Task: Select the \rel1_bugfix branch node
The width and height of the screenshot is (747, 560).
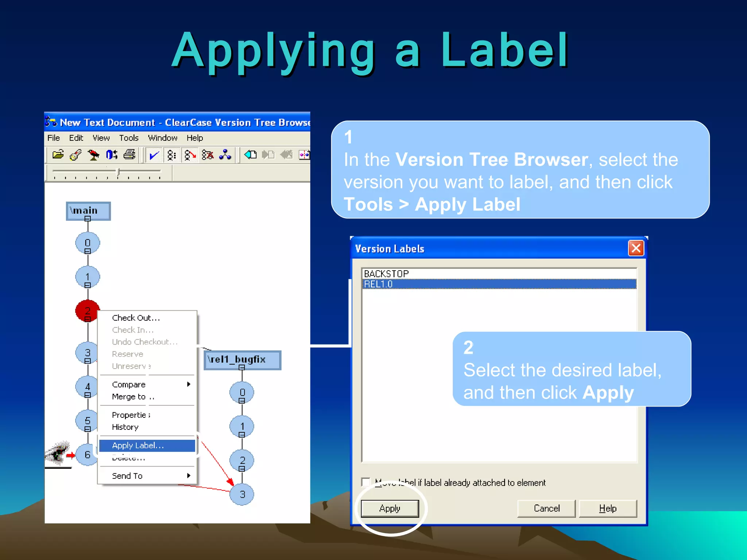Action: pyautogui.click(x=243, y=359)
